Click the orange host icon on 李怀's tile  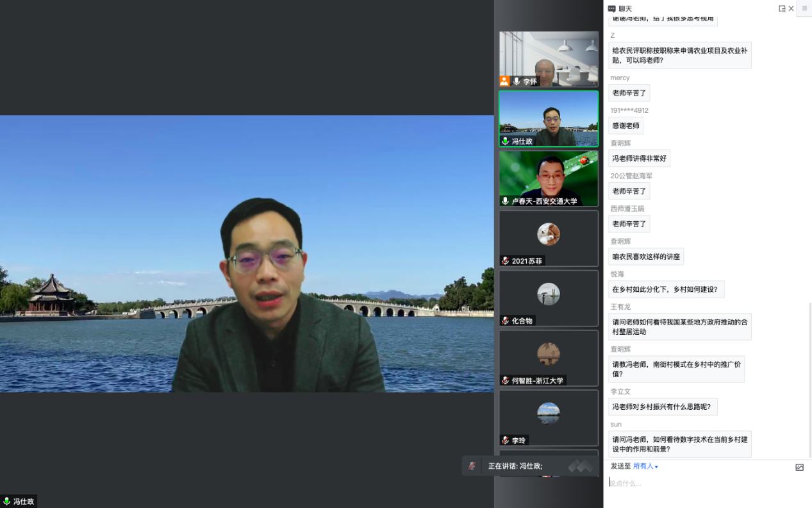(504, 81)
